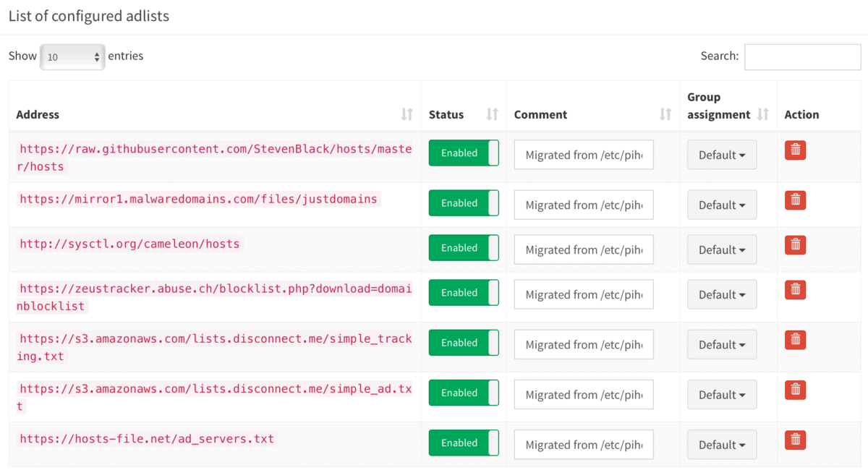Disable the StevenBlack hosts adlist toggle
This screenshot has width=868, height=470.
tap(464, 153)
